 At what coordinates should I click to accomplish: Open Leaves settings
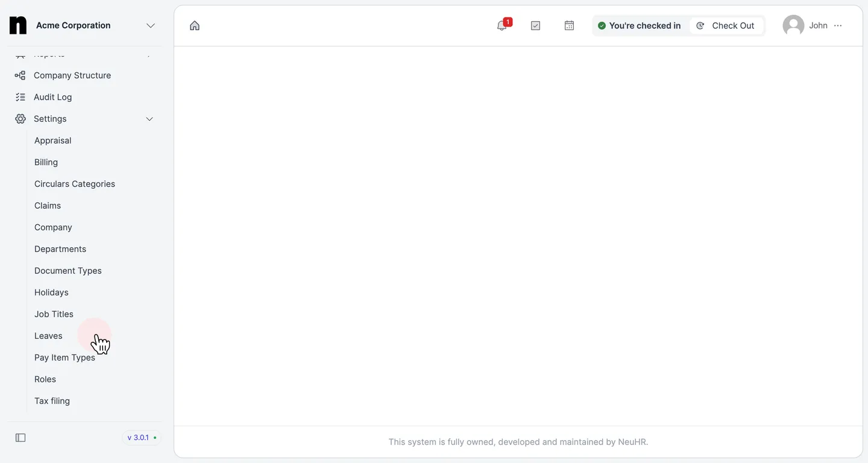tap(48, 336)
